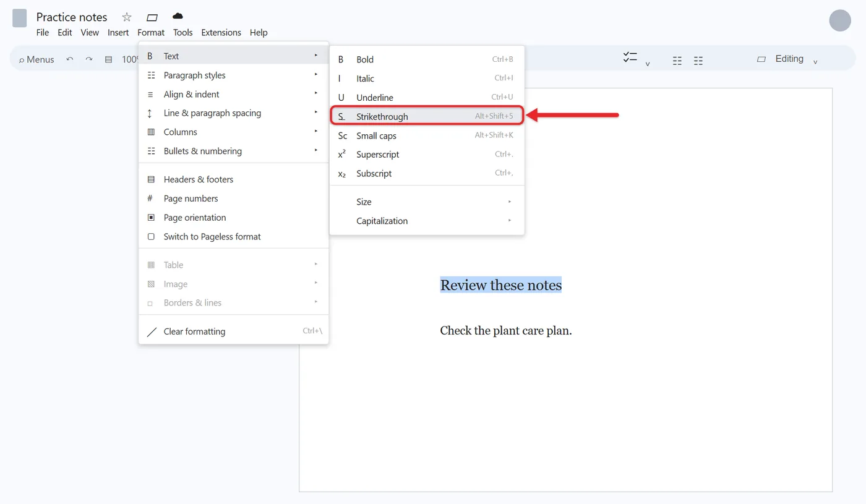Click the redo arrow in toolbar
The image size is (866, 504).
click(89, 59)
